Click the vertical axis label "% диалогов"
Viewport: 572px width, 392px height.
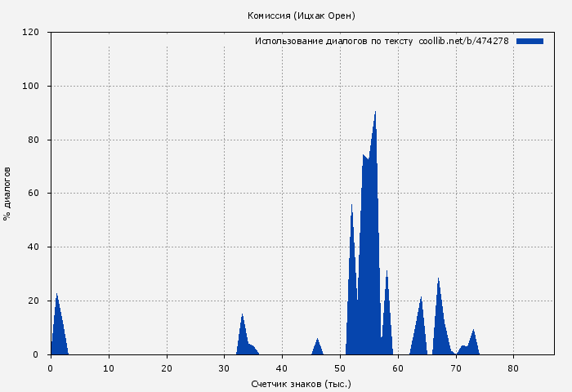tap(7, 193)
